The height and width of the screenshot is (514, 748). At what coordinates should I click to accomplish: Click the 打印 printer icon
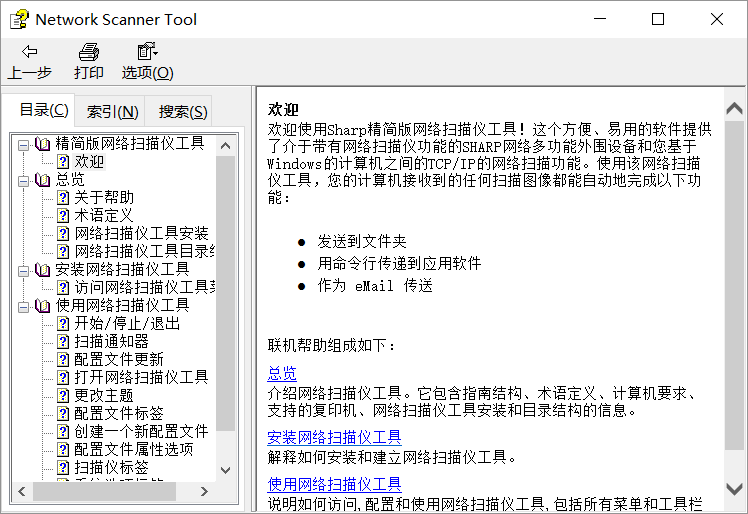click(x=89, y=52)
